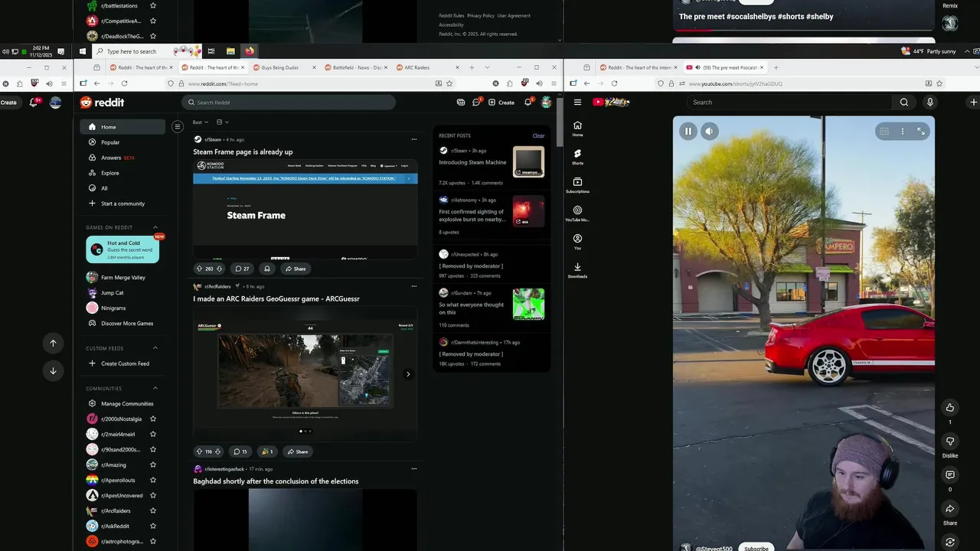The image size is (980, 551).
Task: Pause the YouTube short
Action: [x=688, y=131]
